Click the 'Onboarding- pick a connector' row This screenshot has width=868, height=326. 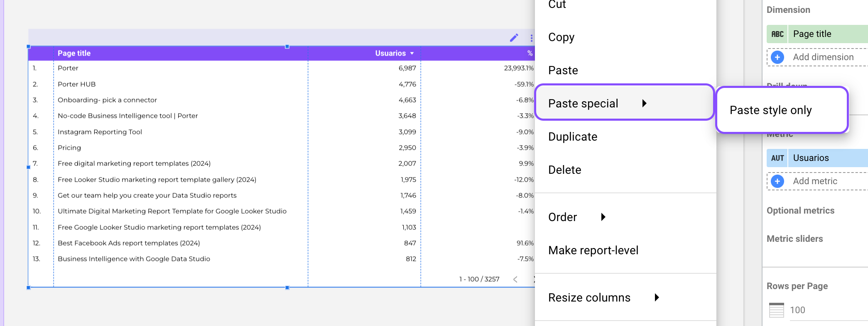coord(281,100)
